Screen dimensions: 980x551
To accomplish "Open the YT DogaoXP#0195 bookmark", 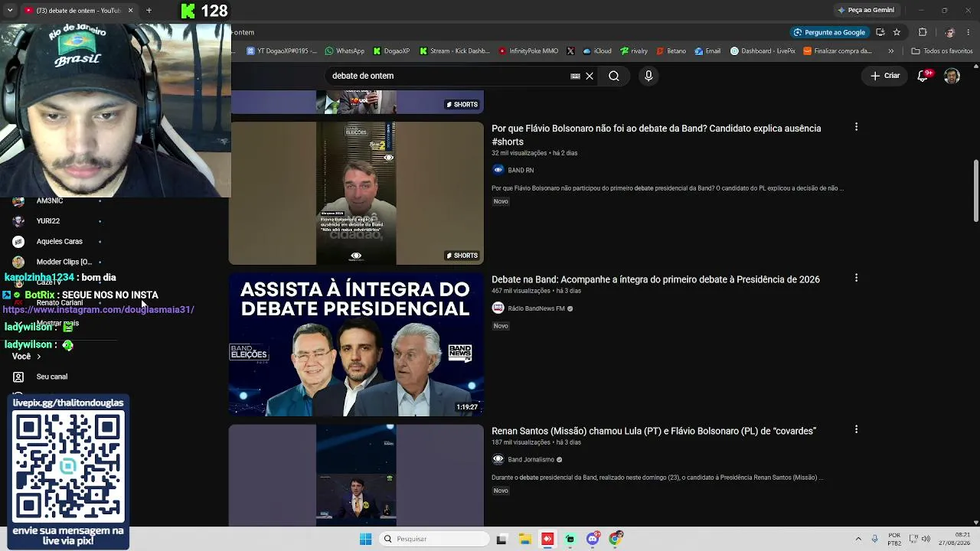I will [281, 51].
